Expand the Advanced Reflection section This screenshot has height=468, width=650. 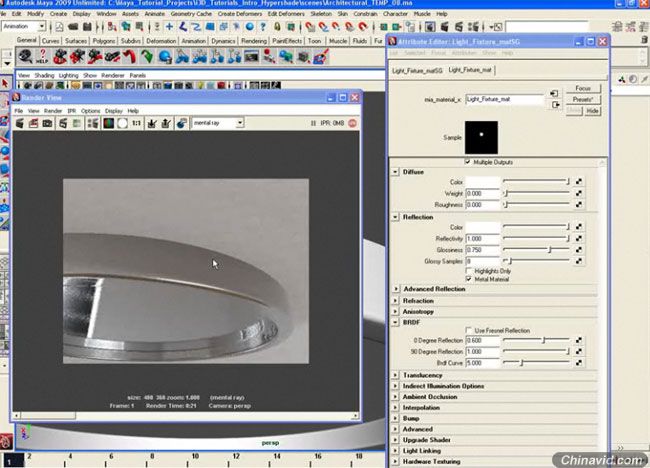coord(433,289)
